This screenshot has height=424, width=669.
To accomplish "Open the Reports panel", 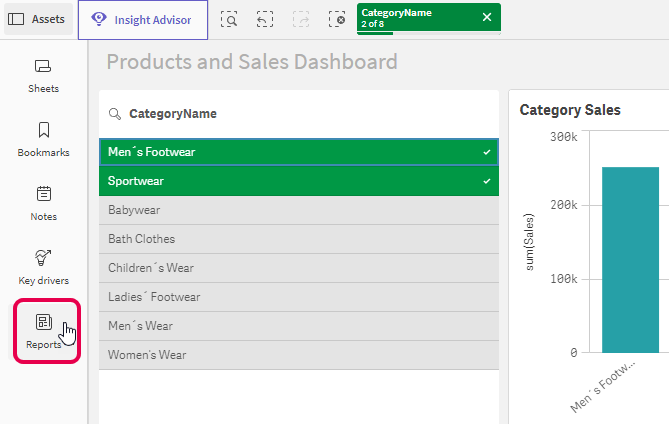I will (x=43, y=331).
